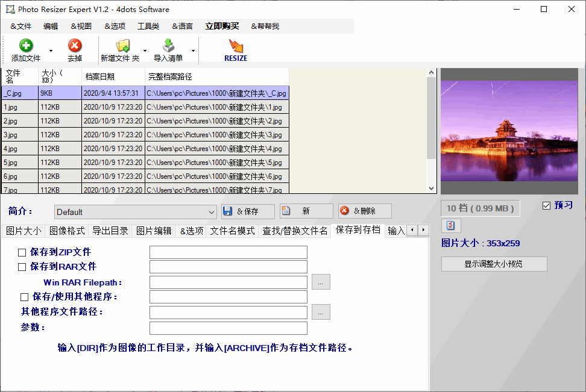Expand the Import List dropdown arrow
The height and width of the screenshot is (392, 586).
click(x=193, y=51)
